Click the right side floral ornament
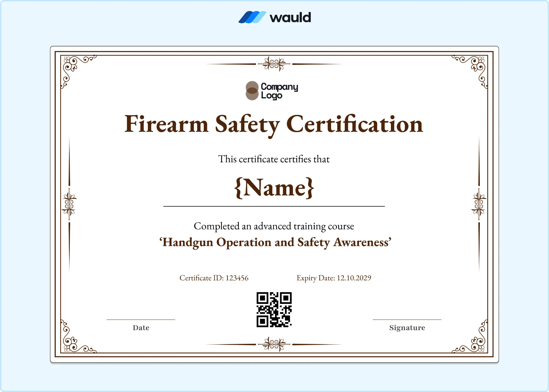549x392 pixels. 479,205
